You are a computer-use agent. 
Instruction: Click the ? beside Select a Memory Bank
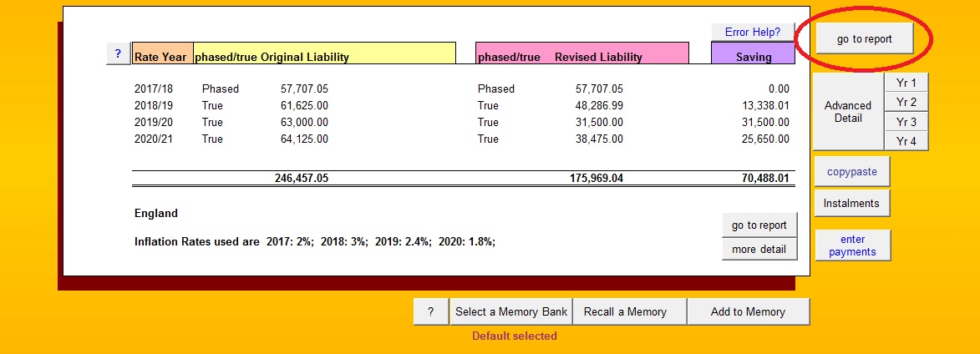coord(430,311)
